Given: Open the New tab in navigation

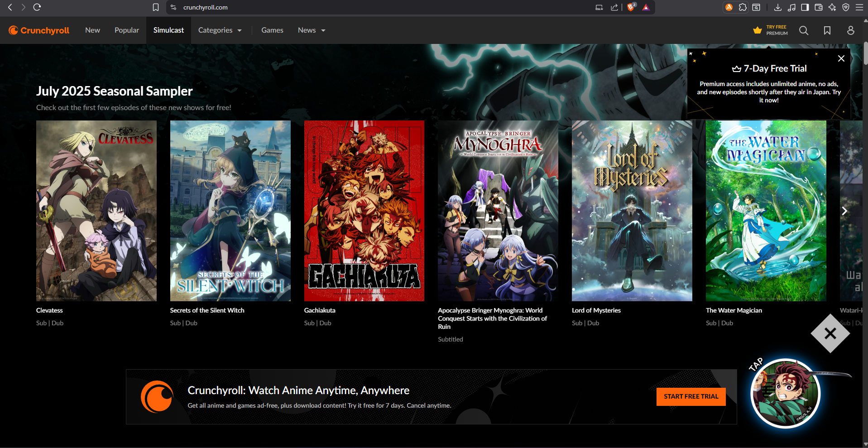Looking at the screenshot, I should [92, 30].
